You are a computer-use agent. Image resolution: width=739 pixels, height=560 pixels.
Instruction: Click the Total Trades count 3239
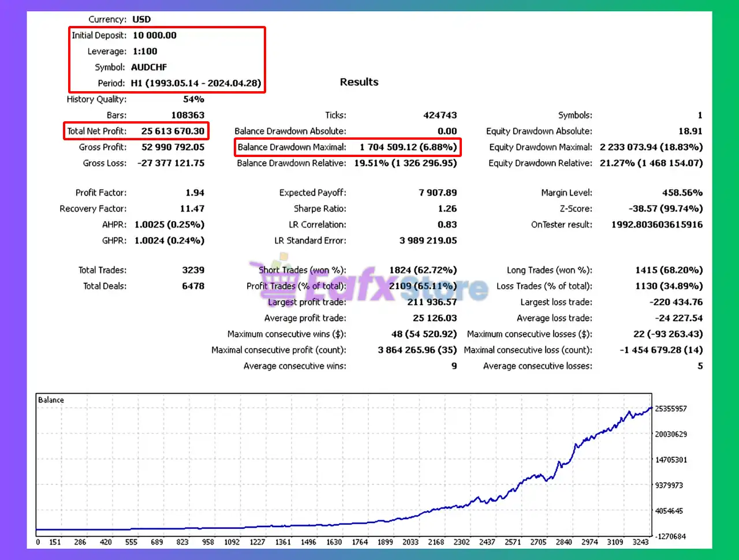coord(193,270)
